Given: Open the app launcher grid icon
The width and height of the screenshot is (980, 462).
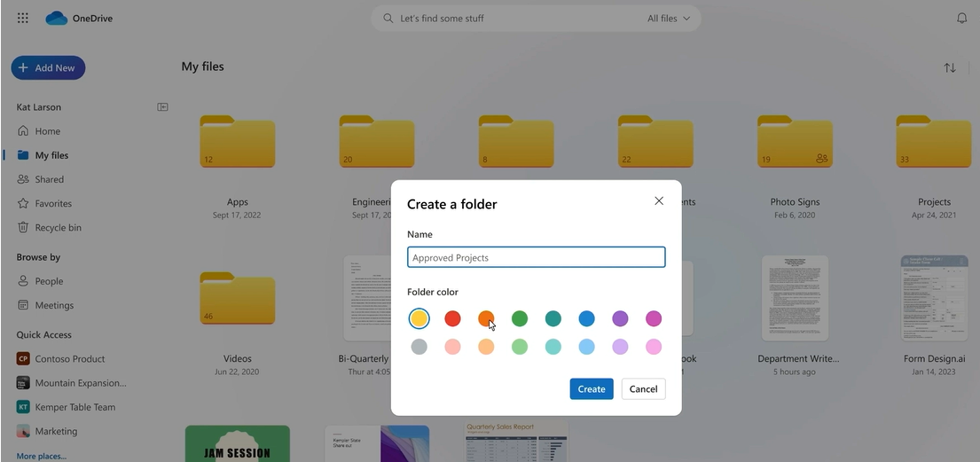Looking at the screenshot, I should coord(23,18).
